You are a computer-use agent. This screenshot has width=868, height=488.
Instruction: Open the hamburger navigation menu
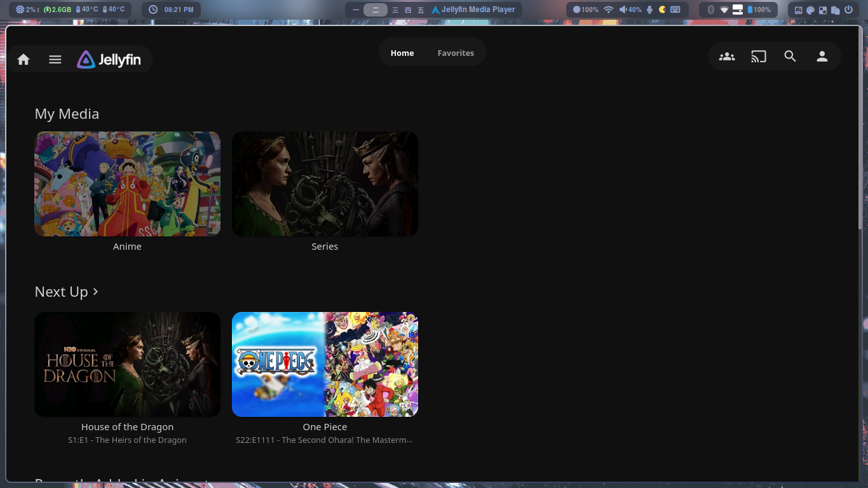(55, 59)
